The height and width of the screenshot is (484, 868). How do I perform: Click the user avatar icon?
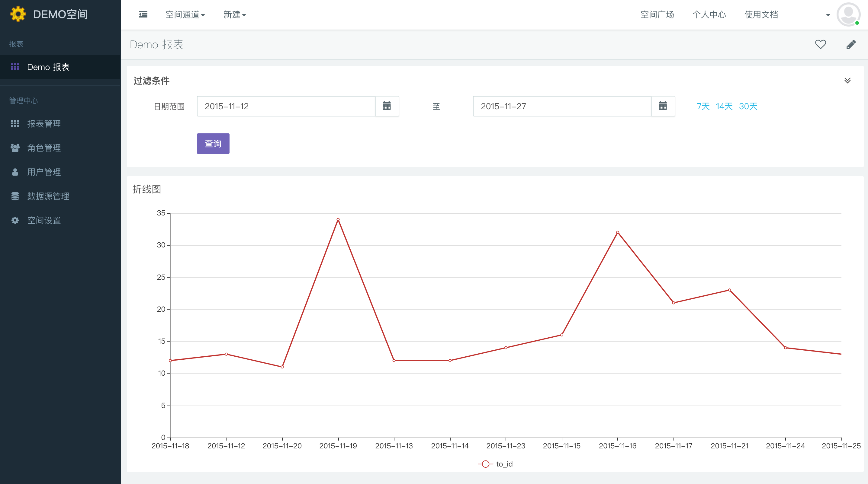(x=848, y=14)
